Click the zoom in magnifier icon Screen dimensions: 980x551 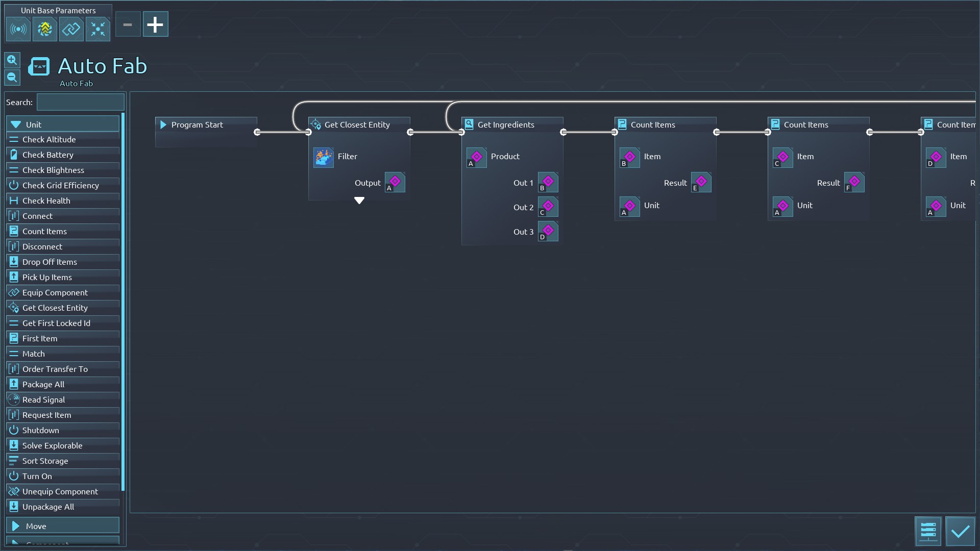(x=12, y=60)
